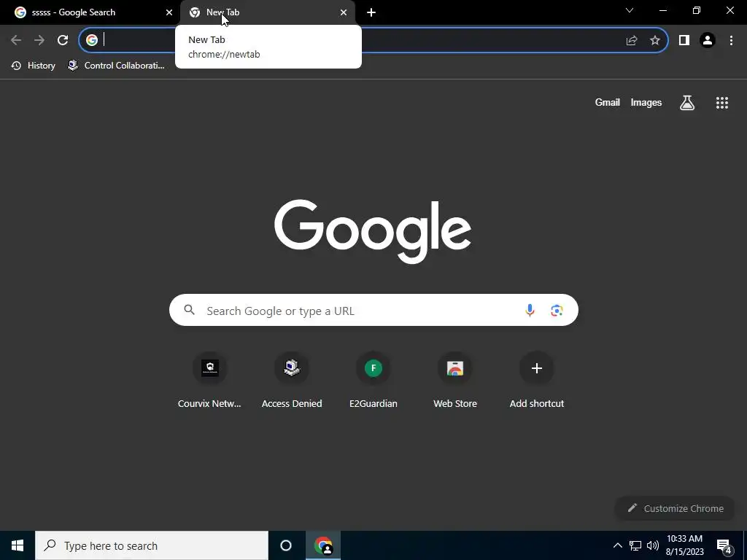This screenshot has width=747, height=560.
Task: Open Search Labs flask icon
Action: (687, 102)
